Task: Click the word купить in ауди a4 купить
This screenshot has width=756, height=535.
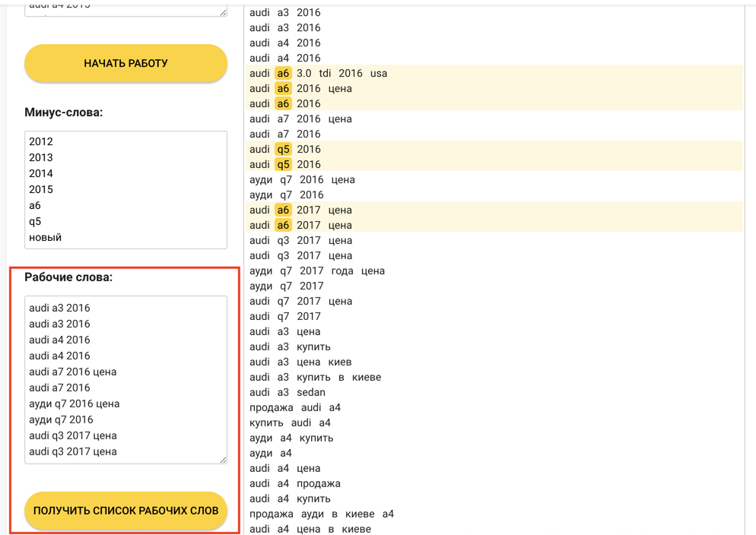Action: (x=316, y=438)
